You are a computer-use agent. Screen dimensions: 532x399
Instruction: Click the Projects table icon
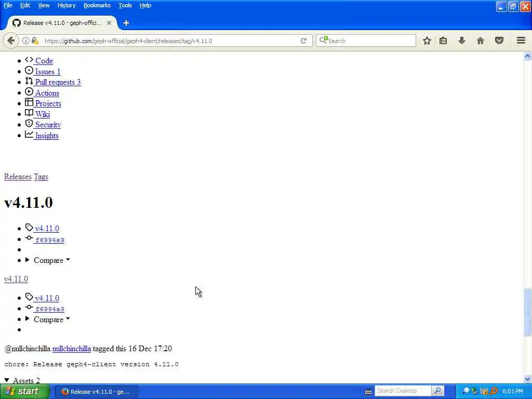[x=29, y=102]
